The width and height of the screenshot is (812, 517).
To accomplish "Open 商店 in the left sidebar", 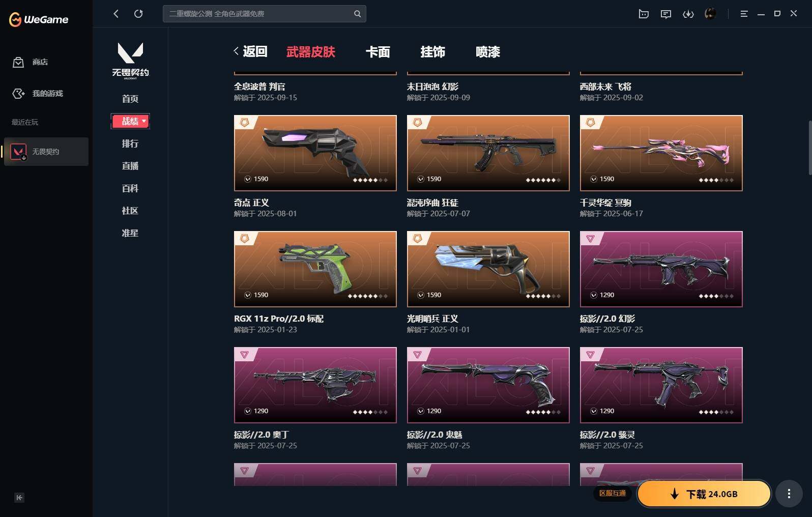I will [40, 62].
